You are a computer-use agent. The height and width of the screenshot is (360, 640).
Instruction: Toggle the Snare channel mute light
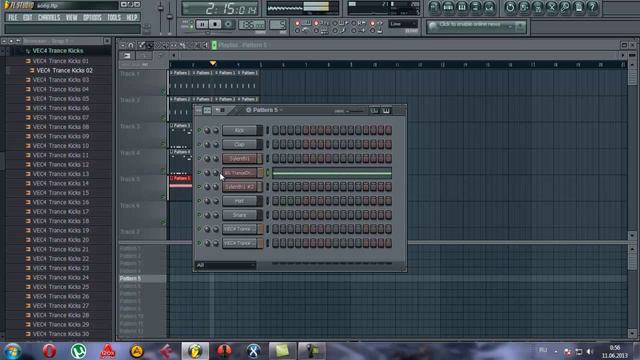coord(199,215)
